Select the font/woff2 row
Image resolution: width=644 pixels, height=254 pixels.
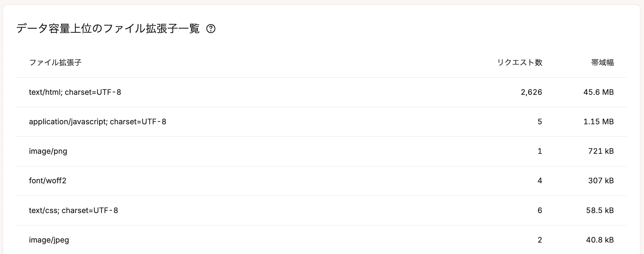click(x=321, y=181)
